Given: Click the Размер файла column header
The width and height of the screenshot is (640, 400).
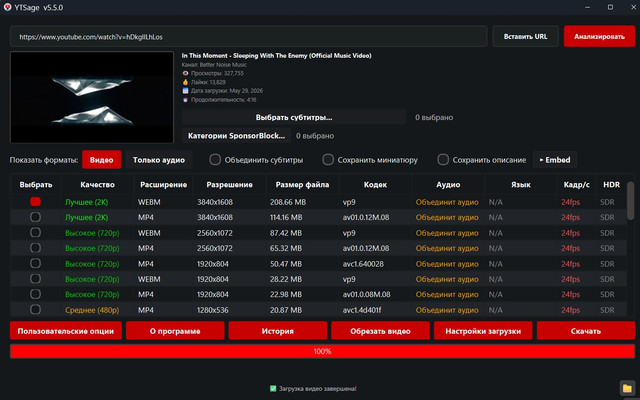Looking at the screenshot, I should [x=302, y=184].
